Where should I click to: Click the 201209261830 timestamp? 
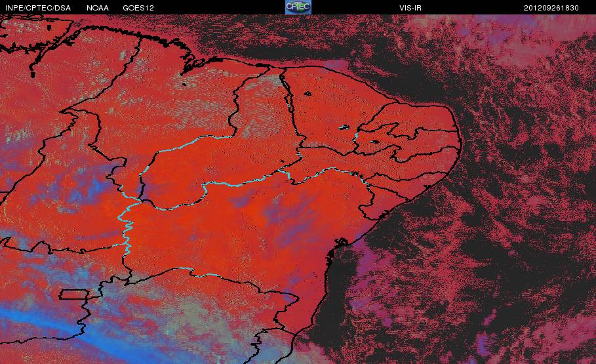click(x=551, y=8)
